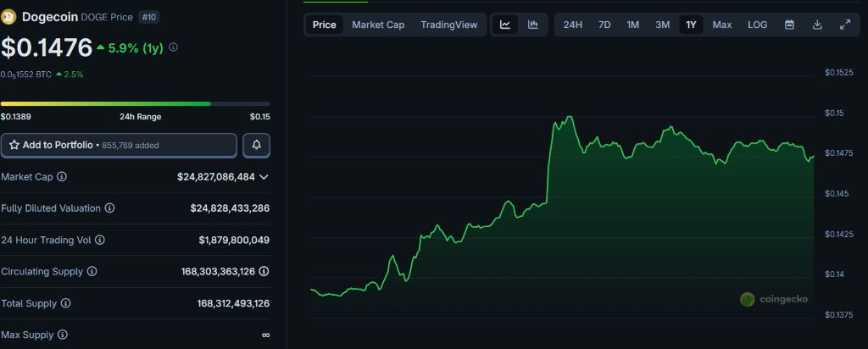868x349 pixels.
Task: Click valuation value $24,828,433,286
Action: (230, 208)
